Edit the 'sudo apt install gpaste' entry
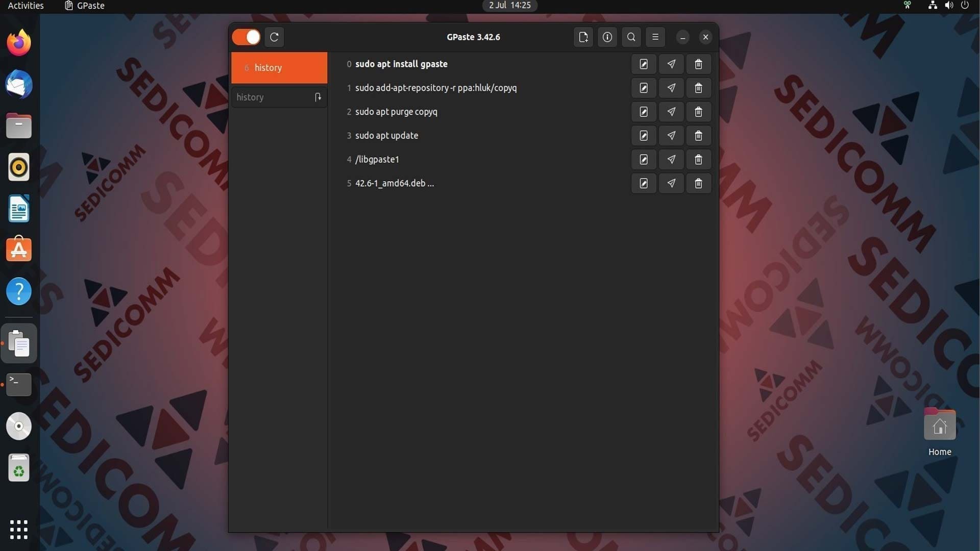Viewport: 980px width, 551px height. (x=644, y=64)
